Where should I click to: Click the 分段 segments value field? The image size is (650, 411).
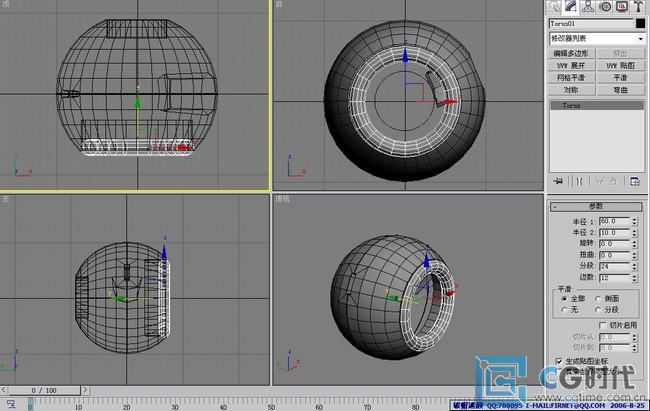tap(615, 266)
